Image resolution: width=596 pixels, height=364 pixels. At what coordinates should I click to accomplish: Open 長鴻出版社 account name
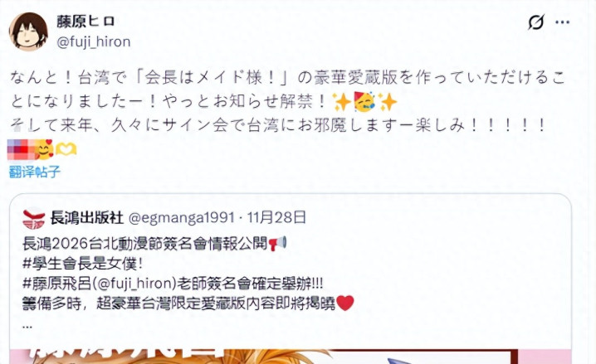87,217
